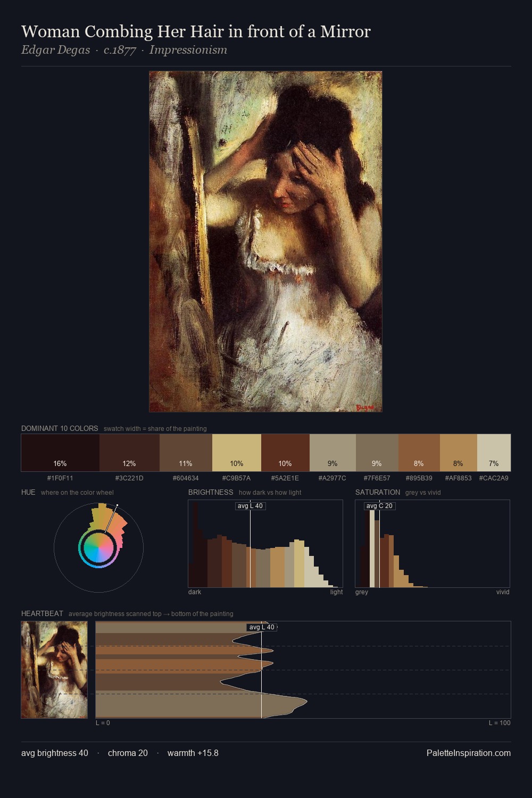Click the 'avg C 20' label in Saturation chart
This screenshot has height=798, width=532.
(379, 506)
